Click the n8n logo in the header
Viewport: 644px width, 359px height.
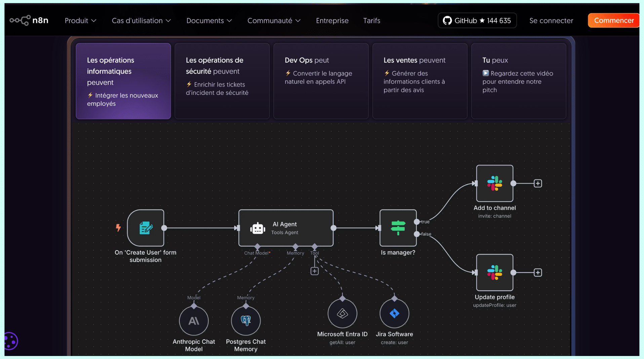29,20
